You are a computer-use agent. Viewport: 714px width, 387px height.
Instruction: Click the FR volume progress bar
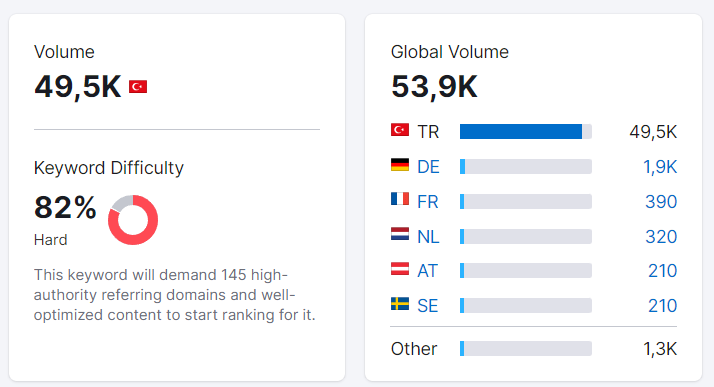(526, 202)
